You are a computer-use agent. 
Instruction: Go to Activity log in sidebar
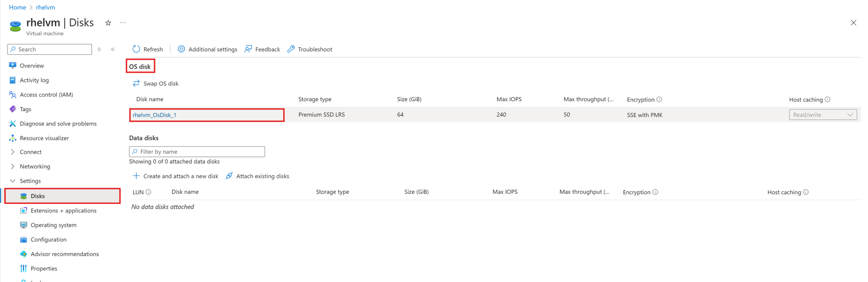pos(34,80)
